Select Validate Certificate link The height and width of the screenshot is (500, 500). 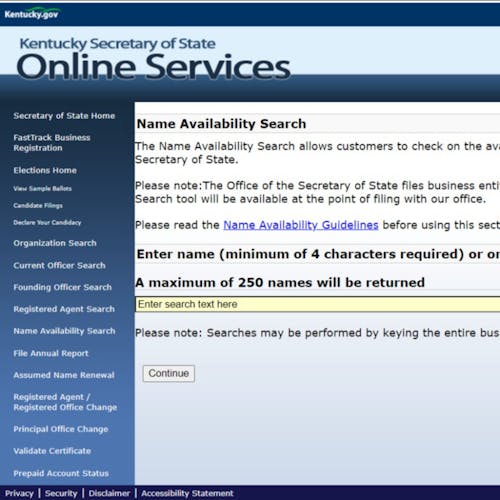52,451
